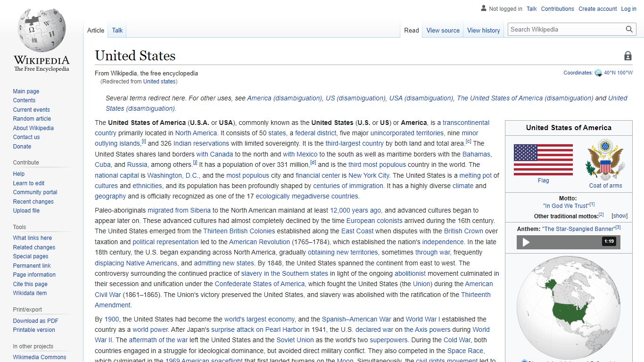Open the Space Race link
Image resolution: width=644 pixels, height=362 pixels.
click(466, 351)
